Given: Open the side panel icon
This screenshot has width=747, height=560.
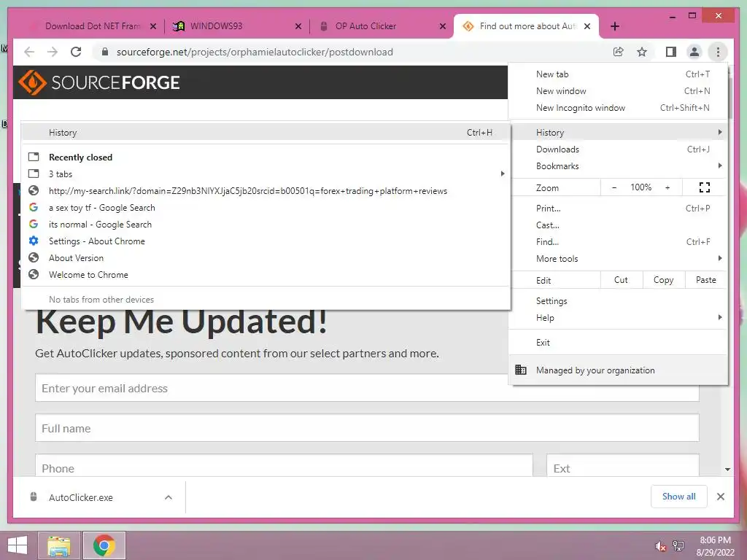Looking at the screenshot, I should point(671,52).
